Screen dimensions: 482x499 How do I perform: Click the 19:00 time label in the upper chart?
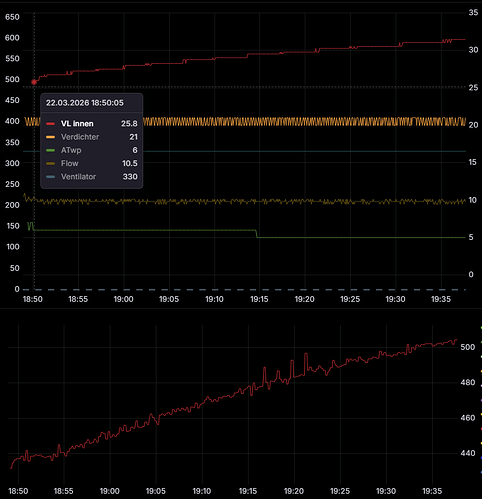(124, 299)
